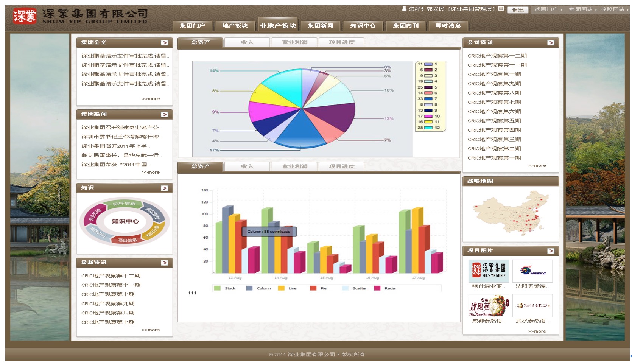
Task: Toggle the Radar series in chart legend
Action: [x=386, y=288]
